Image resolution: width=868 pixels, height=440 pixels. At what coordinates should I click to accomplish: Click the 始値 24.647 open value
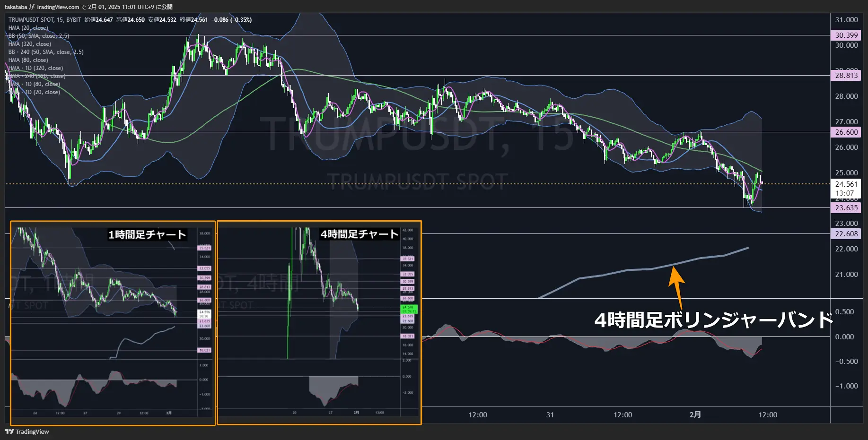pos(98,20)
